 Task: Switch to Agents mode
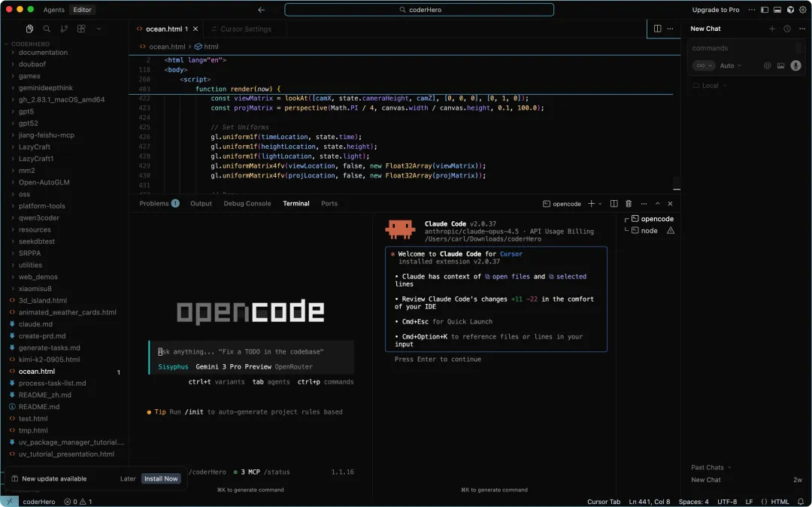(x=53, y=10)
